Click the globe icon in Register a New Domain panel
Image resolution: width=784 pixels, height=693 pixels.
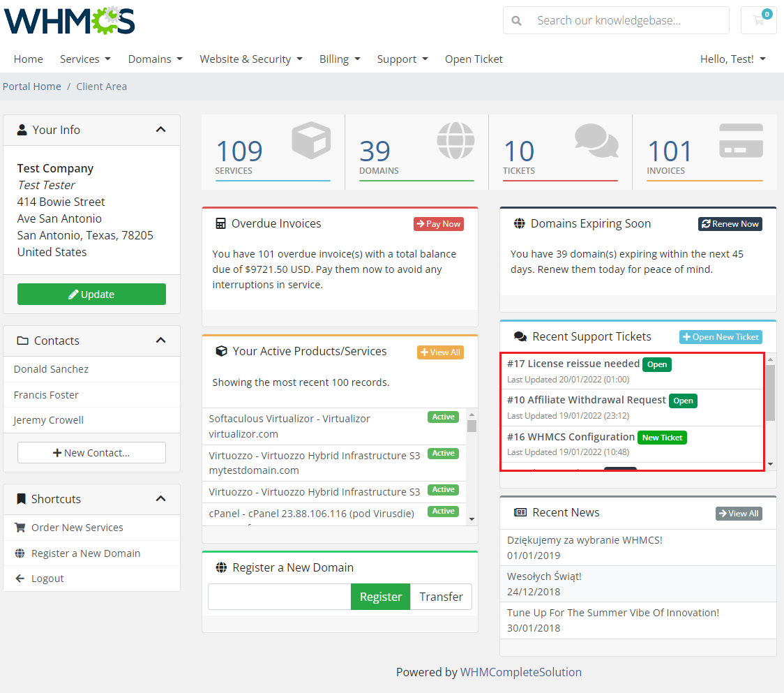pos(221,567)
